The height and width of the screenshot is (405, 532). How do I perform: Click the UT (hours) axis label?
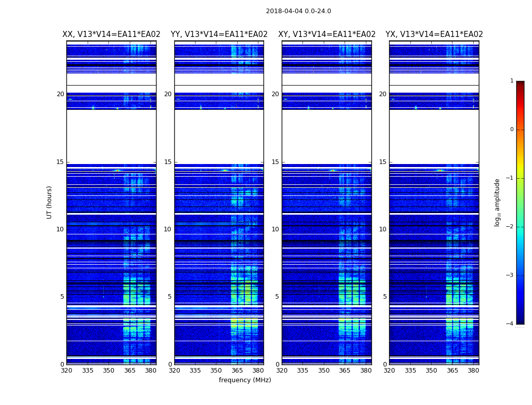50,202
